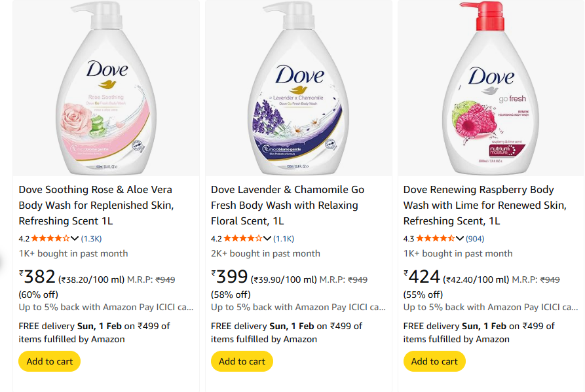Click the star rating of Lavender & Chamomile wash
Viewport: 585px width, 392px height.
[242, 238]
